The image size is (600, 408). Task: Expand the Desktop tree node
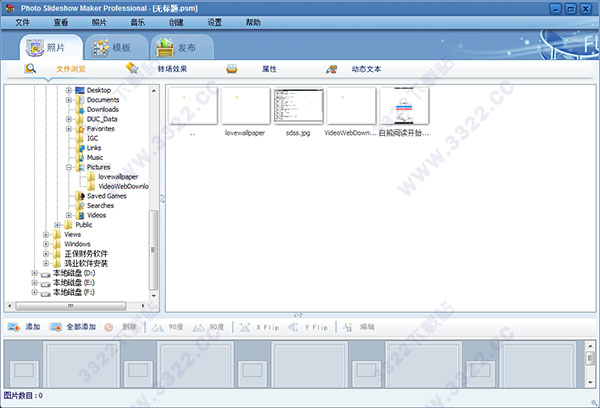pos(69,90)
